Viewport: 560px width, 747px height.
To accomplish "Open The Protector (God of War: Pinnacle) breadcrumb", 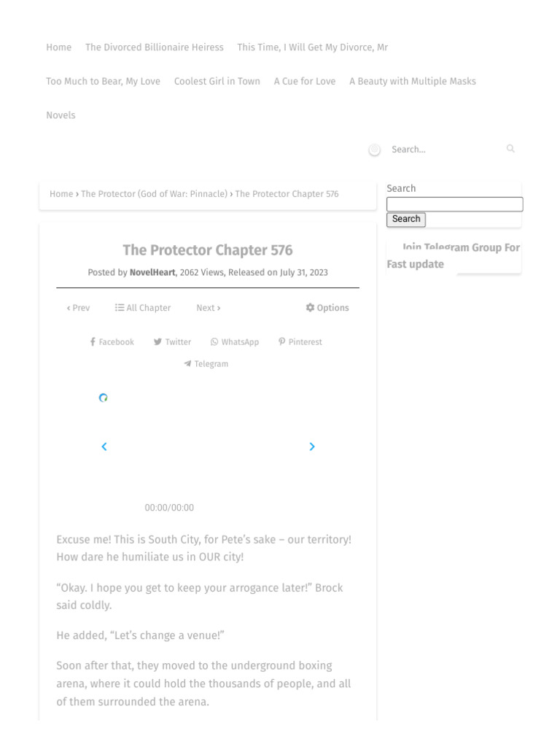I will [x=154, y=194].
